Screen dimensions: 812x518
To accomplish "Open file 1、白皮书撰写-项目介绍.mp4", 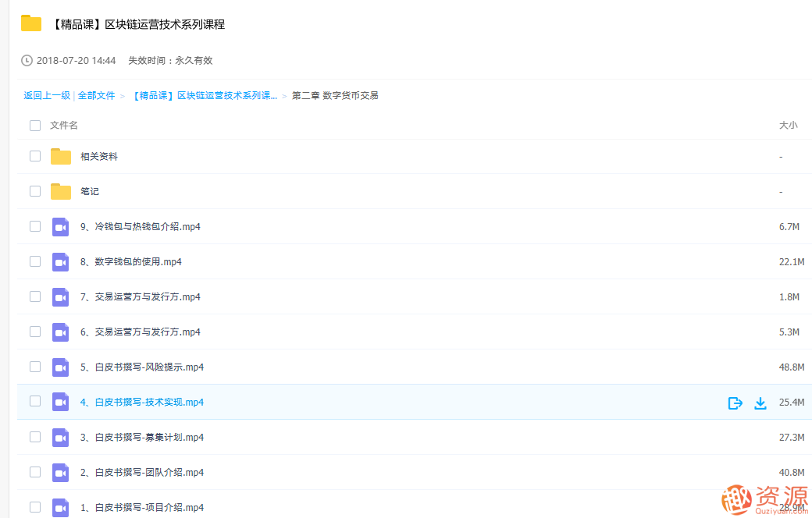I will (x=142, y=508).
